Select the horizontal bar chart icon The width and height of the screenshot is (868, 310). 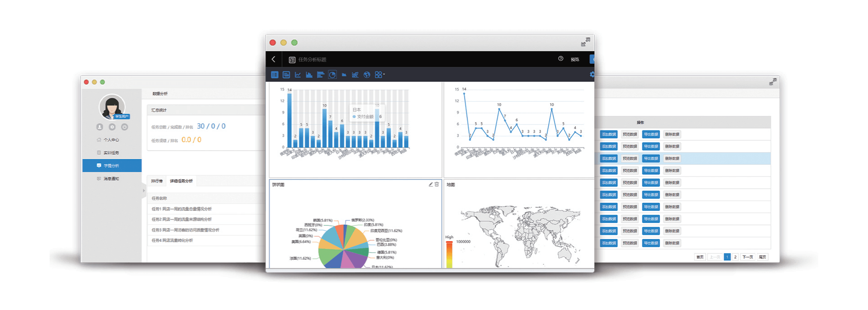tap(321, 75)
